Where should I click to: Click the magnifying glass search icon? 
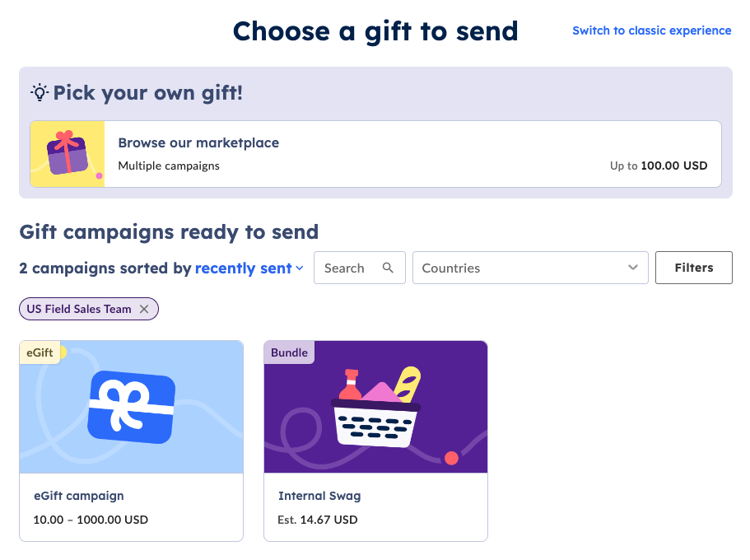point(388,268)
